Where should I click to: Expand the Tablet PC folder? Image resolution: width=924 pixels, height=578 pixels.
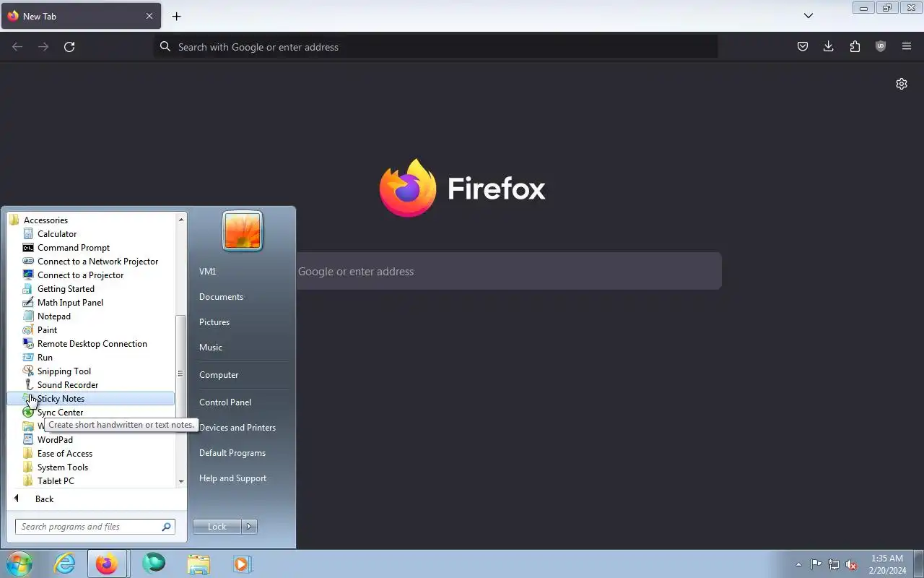pos(56,481)
